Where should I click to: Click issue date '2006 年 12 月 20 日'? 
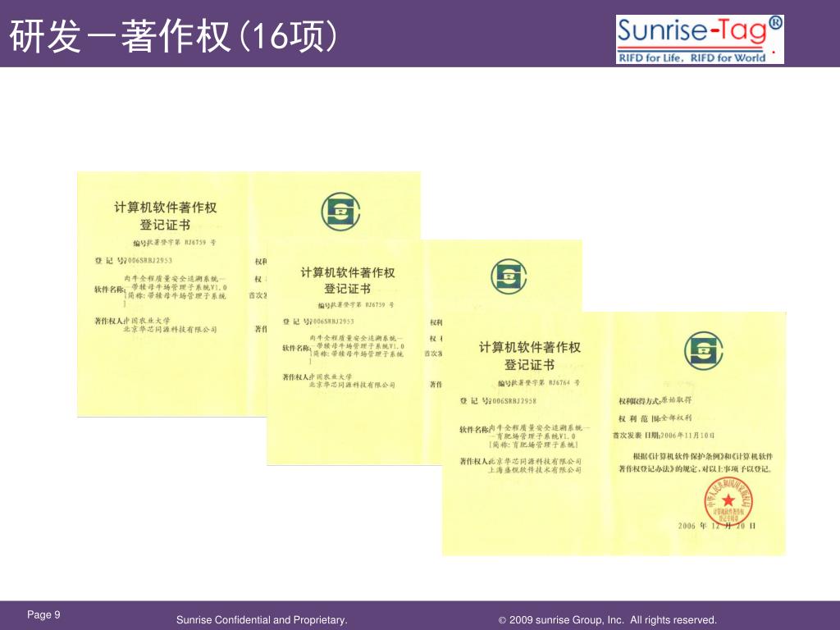pos(717,526)
